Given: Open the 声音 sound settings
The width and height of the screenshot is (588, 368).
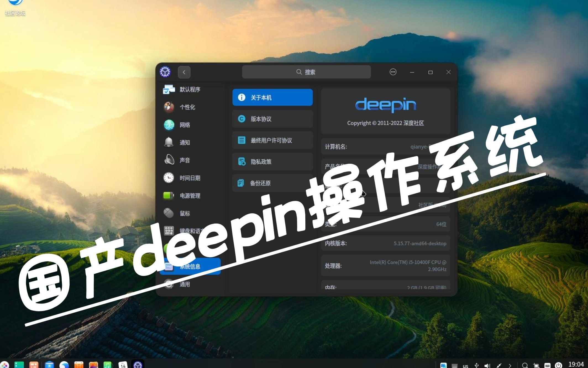Looking at the screenshot, I should (185, 160).
